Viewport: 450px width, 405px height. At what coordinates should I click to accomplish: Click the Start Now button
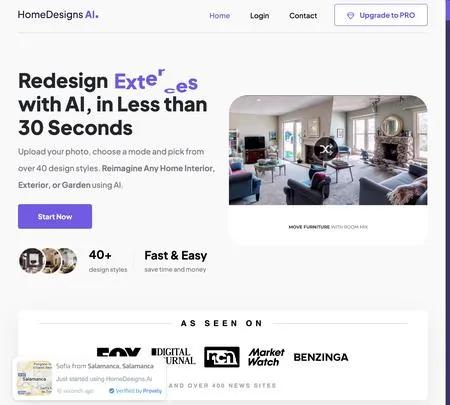[x=55, y=216]
